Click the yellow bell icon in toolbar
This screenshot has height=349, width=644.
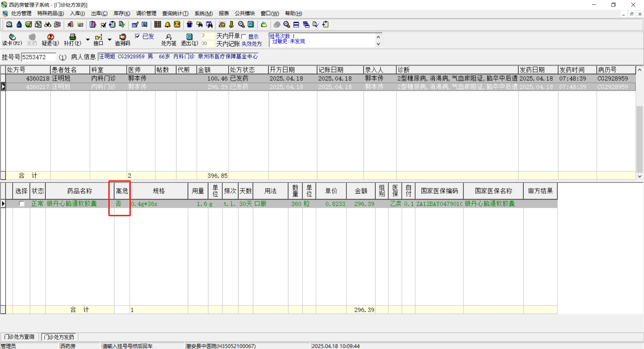coord(167,24)
